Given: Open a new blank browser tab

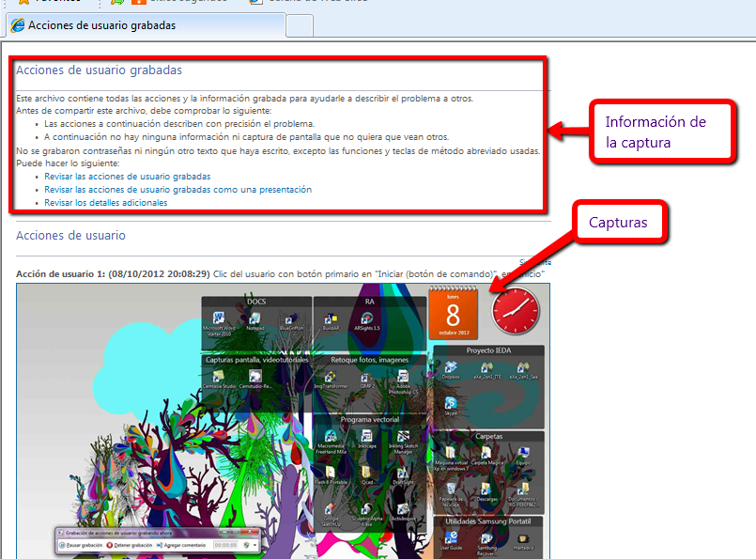Looking at the screenshot, I should [x=300, y=26].
